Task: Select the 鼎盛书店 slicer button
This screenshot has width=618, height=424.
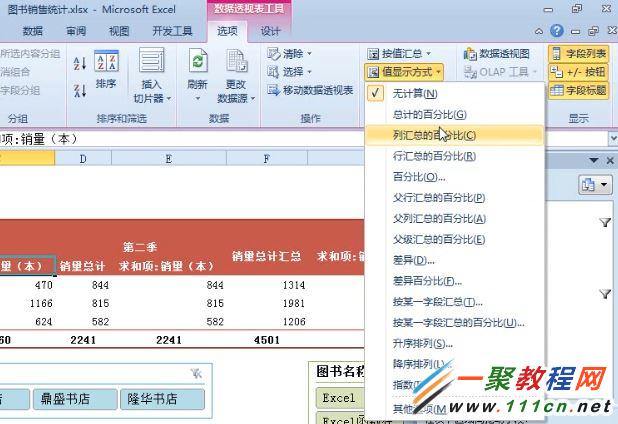Action: [75, 399]
